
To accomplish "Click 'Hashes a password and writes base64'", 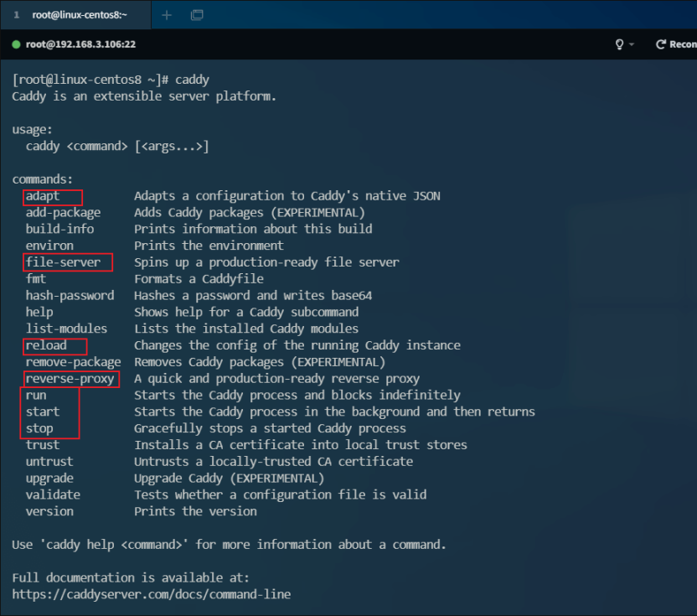I will (x=253, y=295).
